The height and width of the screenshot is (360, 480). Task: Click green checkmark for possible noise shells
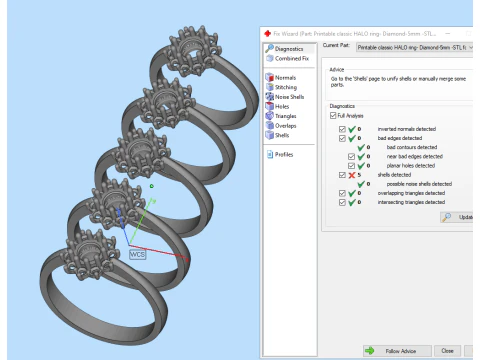pyautogui.click(x=361, y=184)
